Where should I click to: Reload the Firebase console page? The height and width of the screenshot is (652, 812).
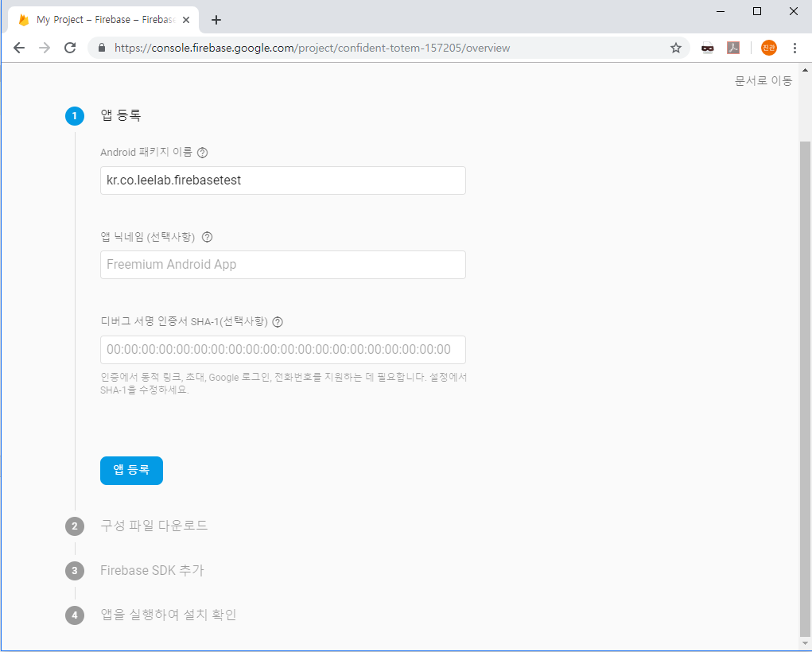(70, 48)
